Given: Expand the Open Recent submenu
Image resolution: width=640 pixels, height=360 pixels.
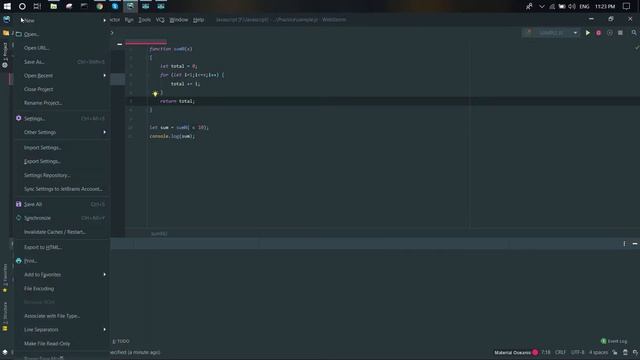Looking at the screenshot, I should [x=62, y=76].
